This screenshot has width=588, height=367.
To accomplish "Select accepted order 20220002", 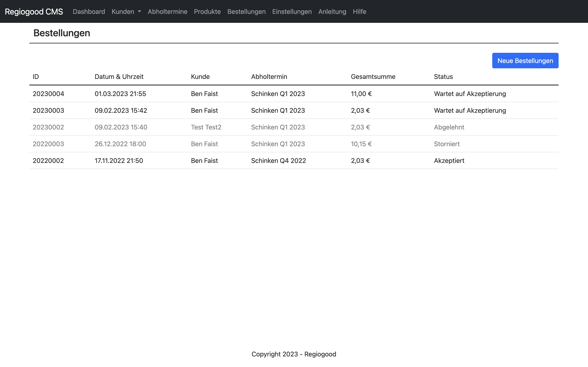I will click(x=48, y=161).
